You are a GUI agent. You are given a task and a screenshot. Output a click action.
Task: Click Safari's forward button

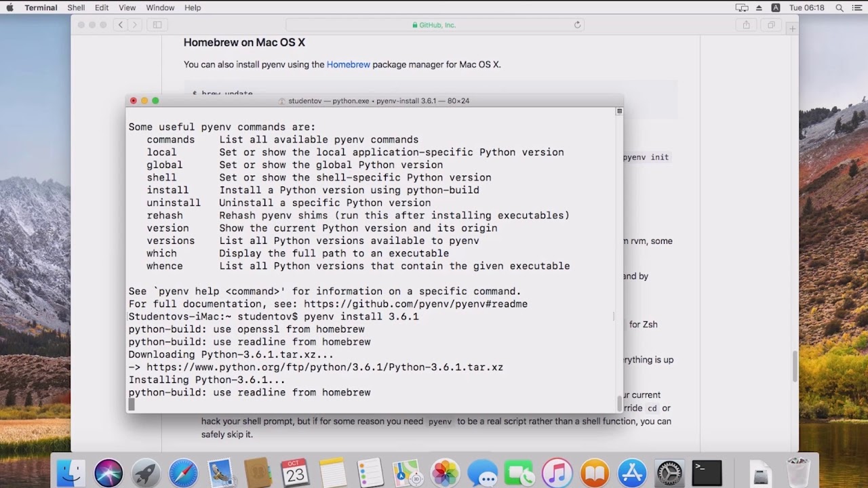(134, 25)
